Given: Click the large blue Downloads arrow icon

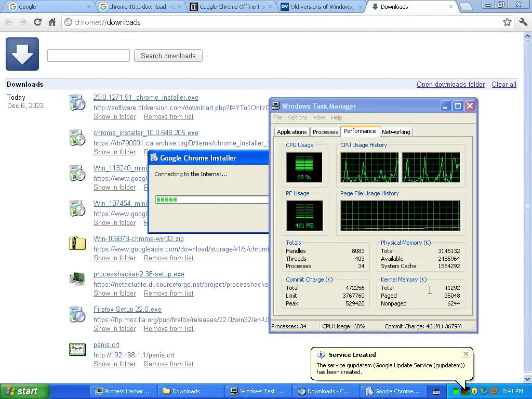Looking at the screenshot, I should click(22, 54).
